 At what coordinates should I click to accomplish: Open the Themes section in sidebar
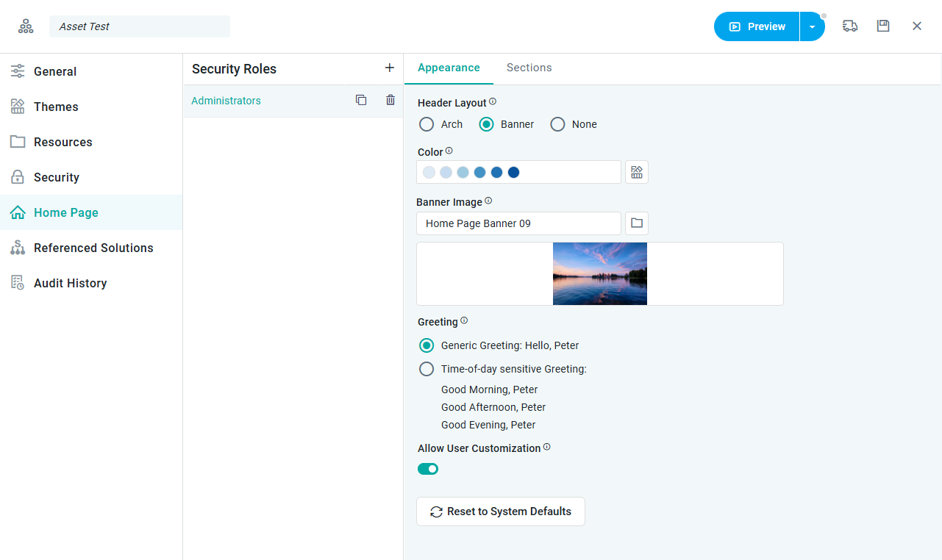[56, 107]
